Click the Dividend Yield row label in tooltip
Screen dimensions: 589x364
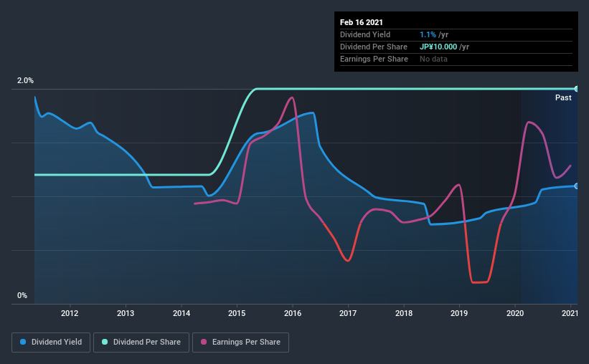click(x=365, y=34)
